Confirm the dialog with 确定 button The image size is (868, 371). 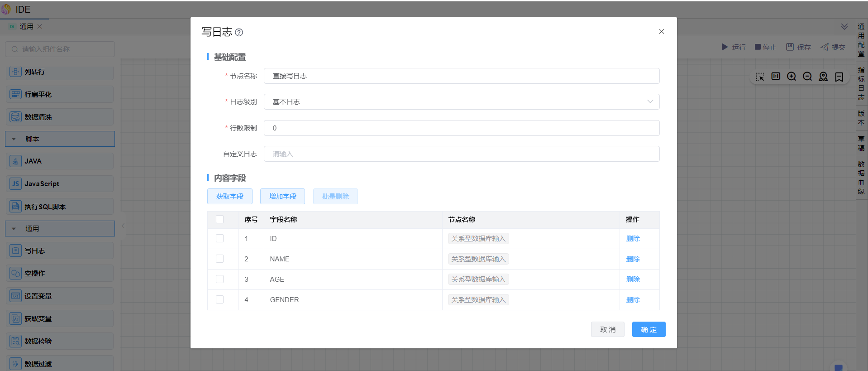(x=649, y=330)
